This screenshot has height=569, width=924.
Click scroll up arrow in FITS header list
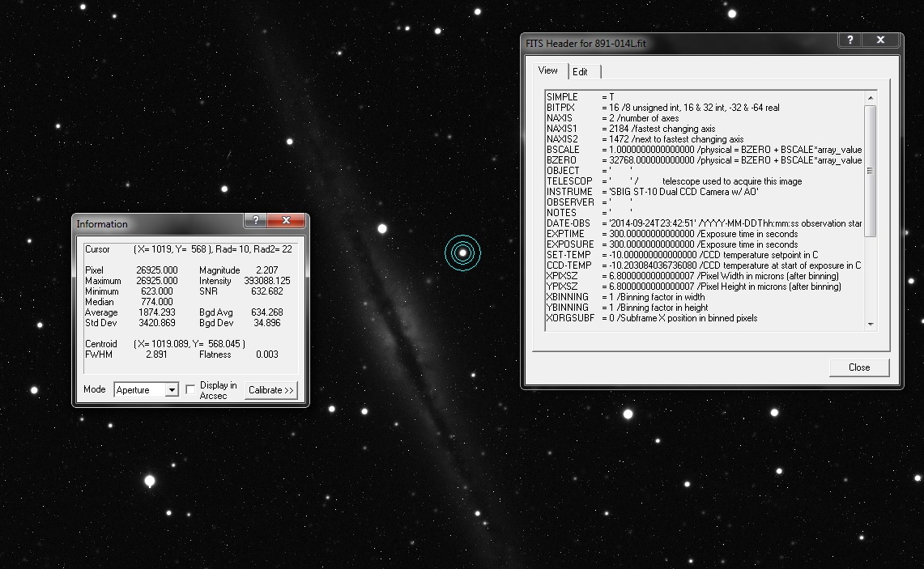(871, 98)
